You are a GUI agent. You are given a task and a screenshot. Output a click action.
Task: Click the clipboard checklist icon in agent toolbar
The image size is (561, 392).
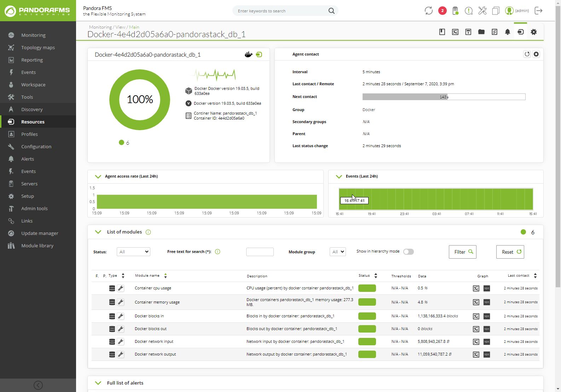(495, 32)
